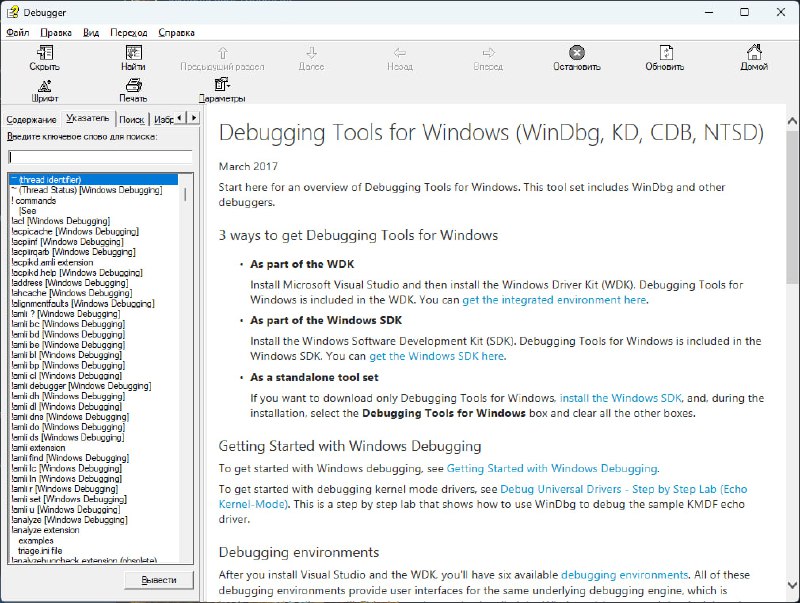This screenshot has height=603, width=800.
Task: Click the Вывести button
Action: pos(159,580)
